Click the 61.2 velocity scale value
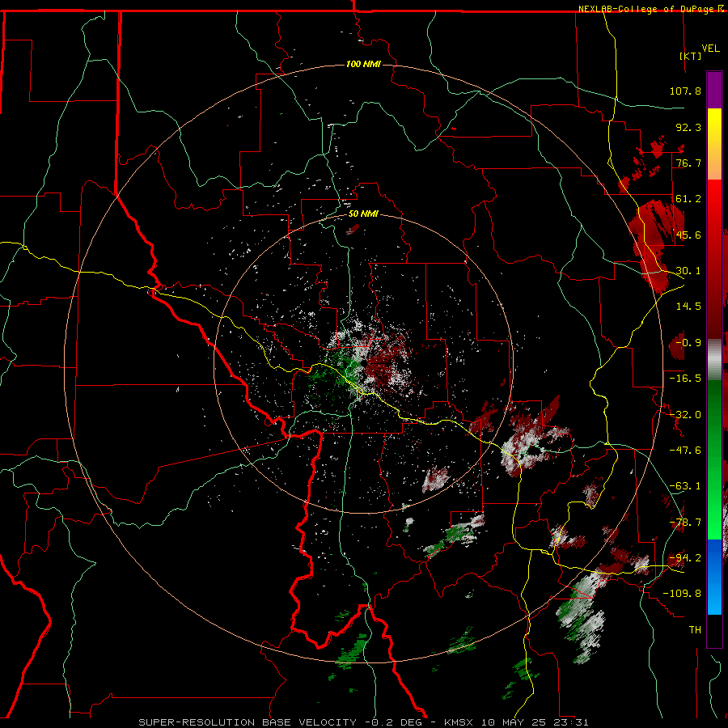Screen dimensions: 728x728 tap(688, 199)
